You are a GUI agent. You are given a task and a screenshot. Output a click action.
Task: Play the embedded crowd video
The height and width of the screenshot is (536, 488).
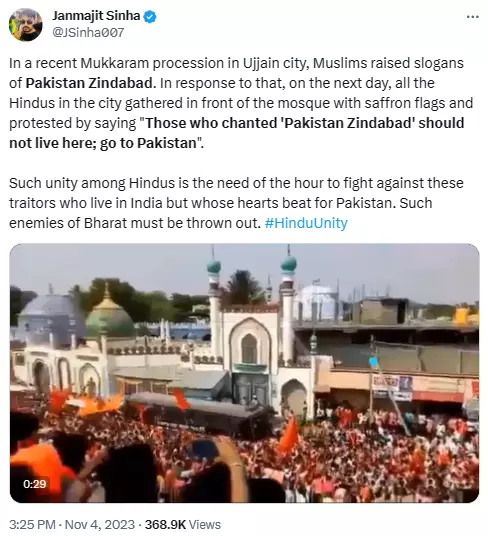[244, 373]
